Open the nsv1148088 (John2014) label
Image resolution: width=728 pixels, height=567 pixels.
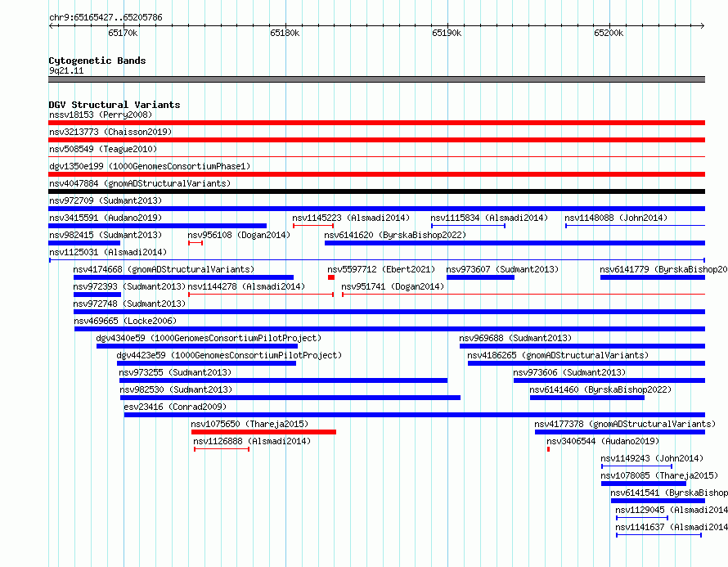coord(616,218)
